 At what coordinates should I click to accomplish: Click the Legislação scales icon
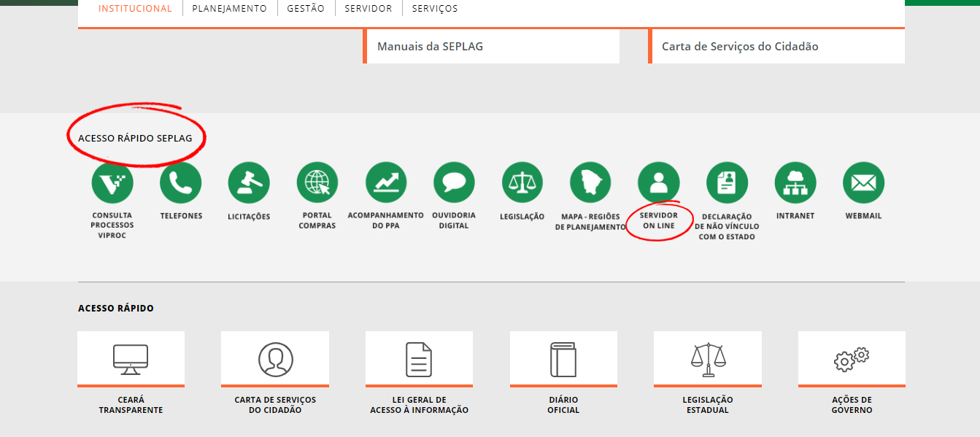point(522,182)
